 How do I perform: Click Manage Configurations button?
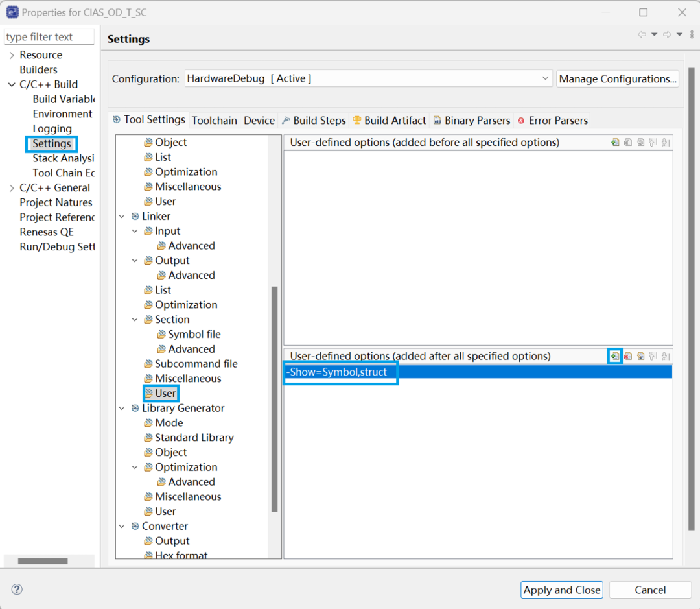(618, 79)
